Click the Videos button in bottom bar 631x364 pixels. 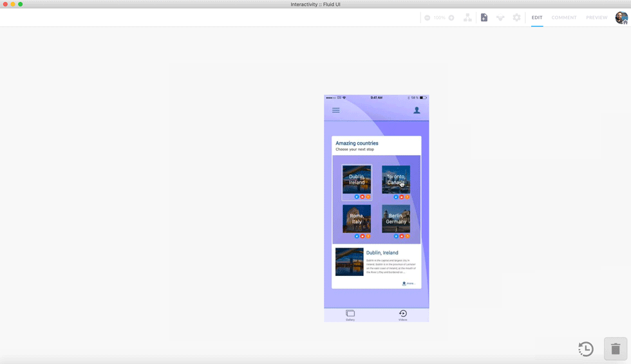click(403, 315)
